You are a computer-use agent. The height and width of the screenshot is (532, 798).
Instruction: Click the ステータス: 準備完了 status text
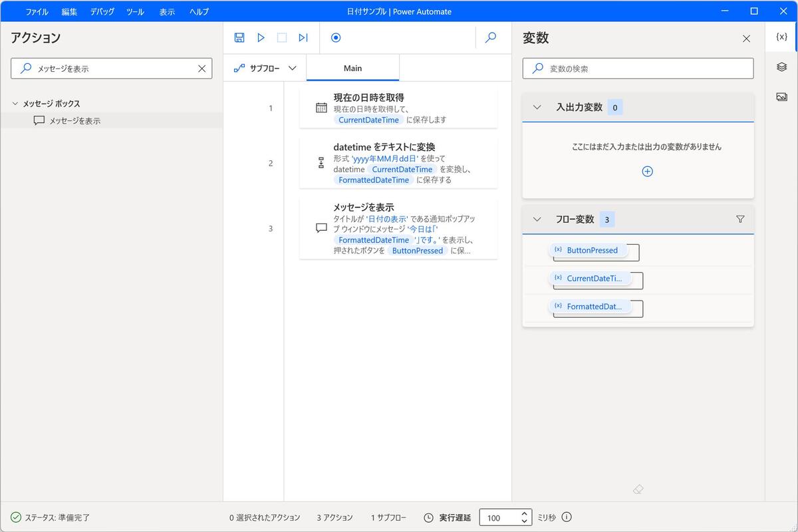pos(57,517)
